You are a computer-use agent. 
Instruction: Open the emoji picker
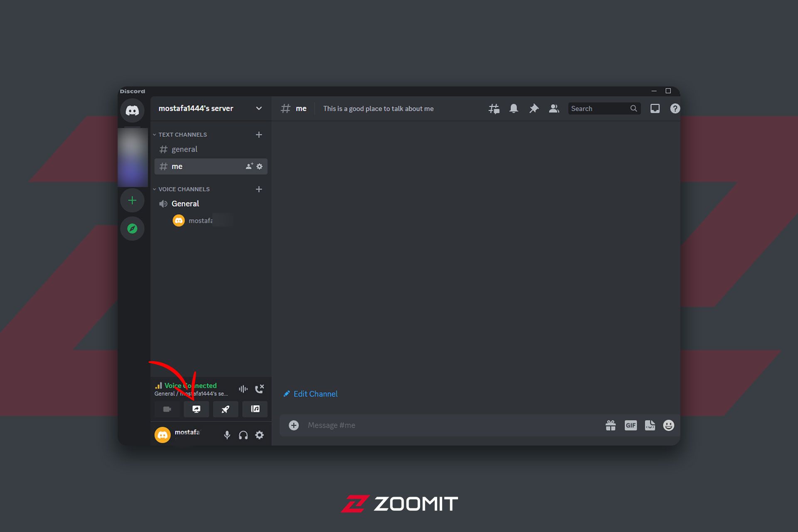668,425
